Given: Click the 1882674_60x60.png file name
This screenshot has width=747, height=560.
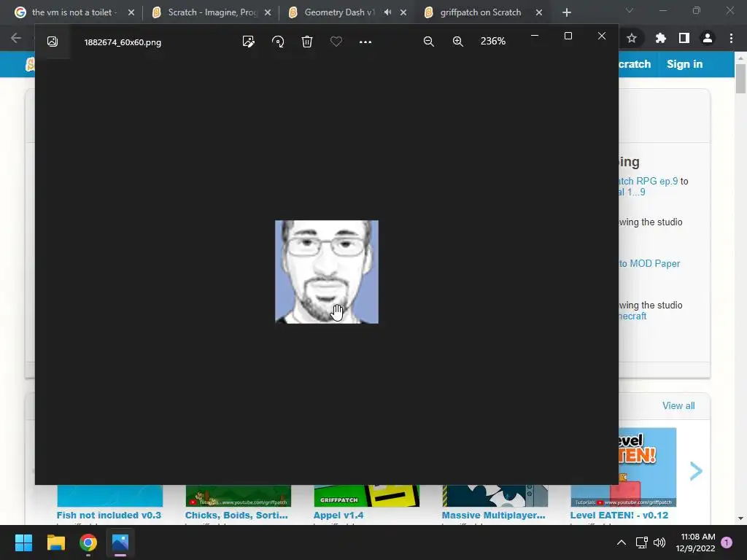Looking at the screenshot, I should [123, 42].
